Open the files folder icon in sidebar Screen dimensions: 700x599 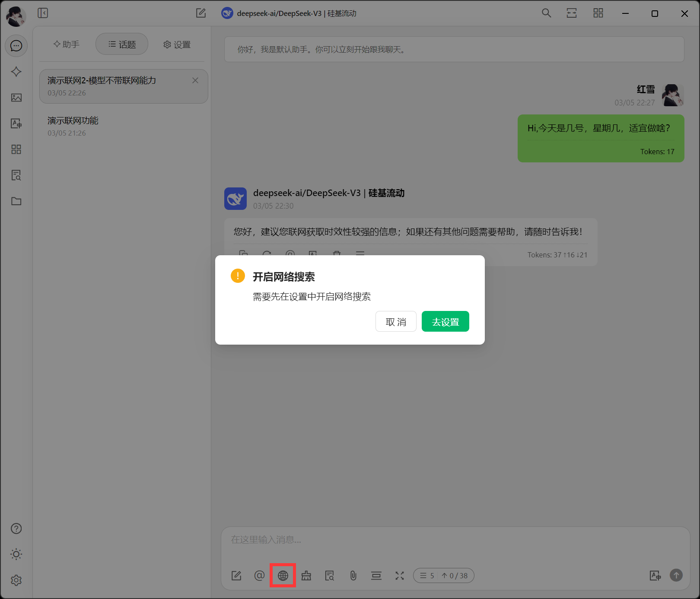click(16, 201)
